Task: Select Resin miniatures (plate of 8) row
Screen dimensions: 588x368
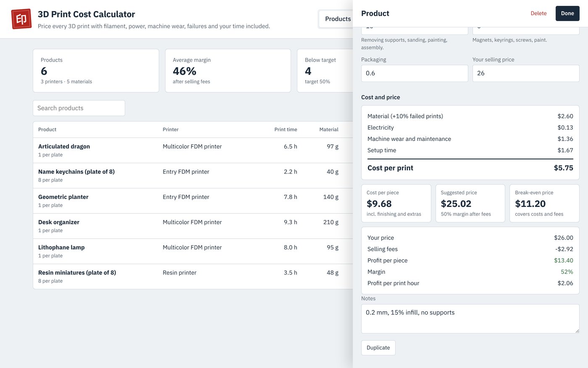Action: tap(193, 277)
